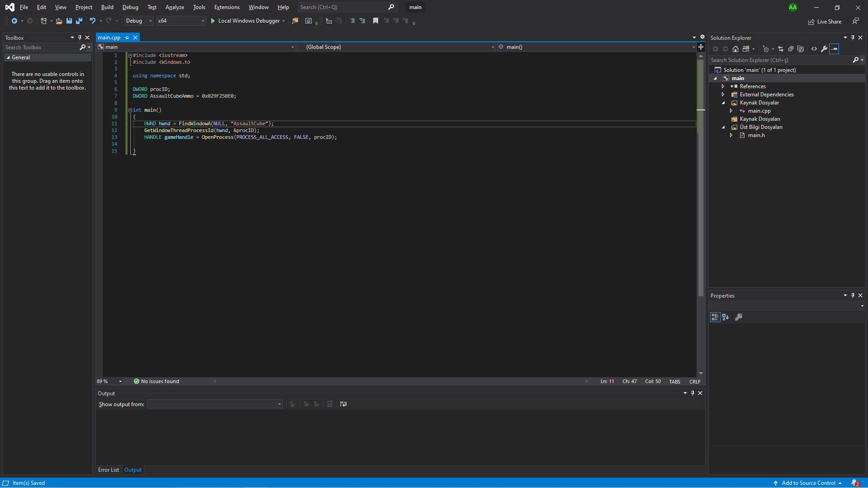
Task: Expand the References node
Action: 723,86
